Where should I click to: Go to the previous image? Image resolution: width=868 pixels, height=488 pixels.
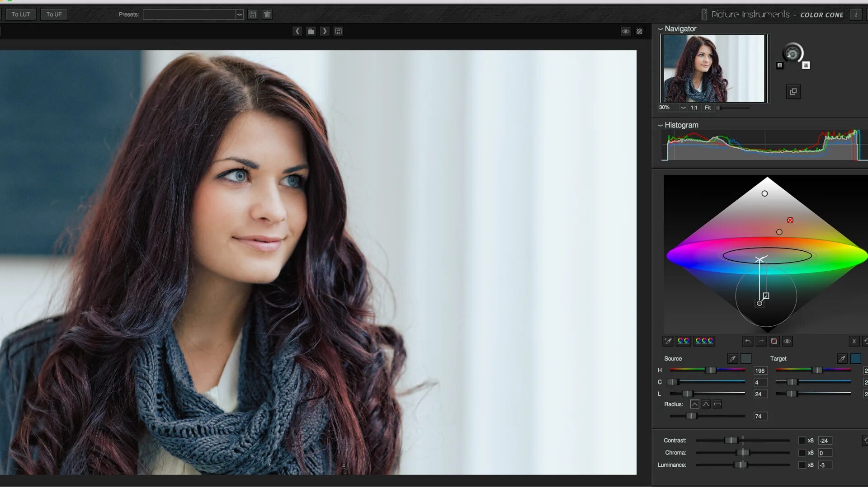pyautogui.click(x=297, y=31)
